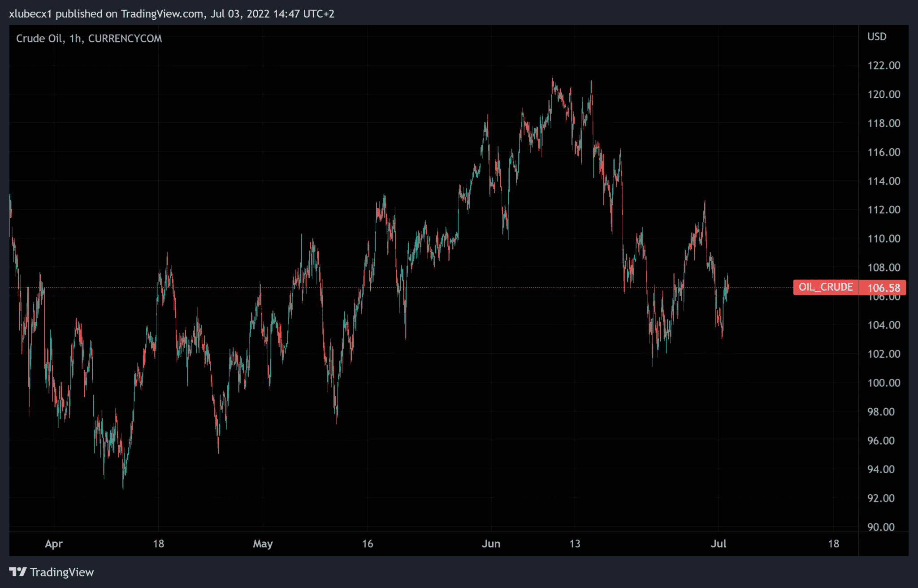Click the Jun date marker on time axis
Image resolution: width=918 pixels, height=588 pixels.
(491, 544)
